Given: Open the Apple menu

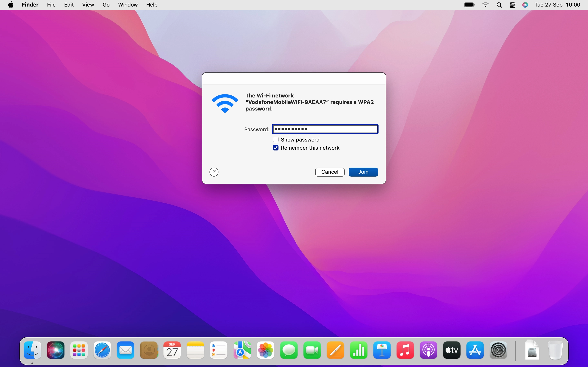Looking at the screenshot, I should (11, 5).
